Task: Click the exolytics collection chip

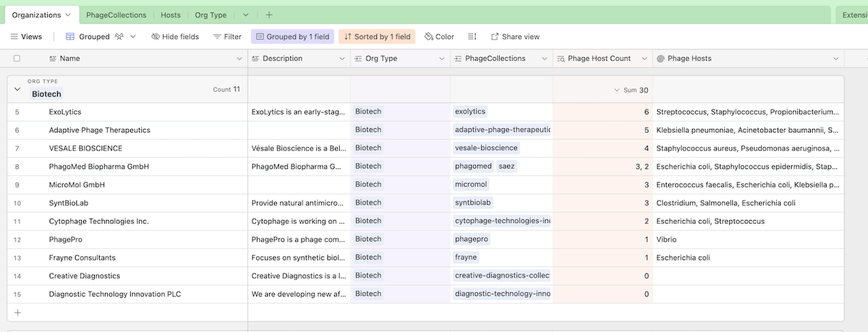Action: click(x=470, y=111)
